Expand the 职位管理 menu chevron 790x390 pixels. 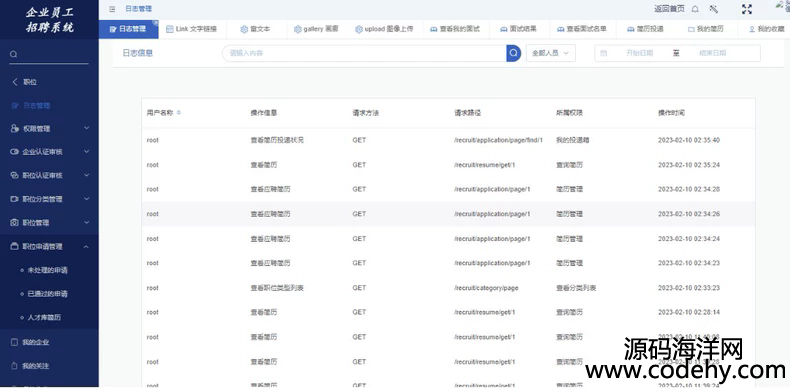(86, 222)
